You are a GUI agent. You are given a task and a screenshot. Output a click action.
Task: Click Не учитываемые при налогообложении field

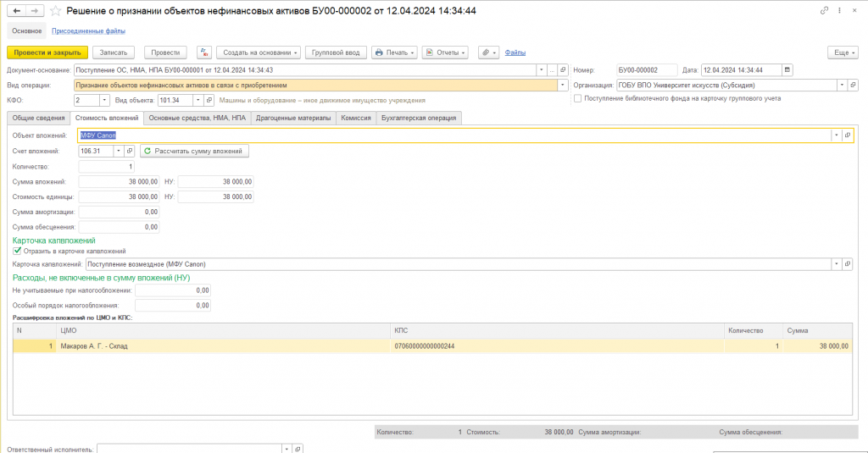coord(173,290)
